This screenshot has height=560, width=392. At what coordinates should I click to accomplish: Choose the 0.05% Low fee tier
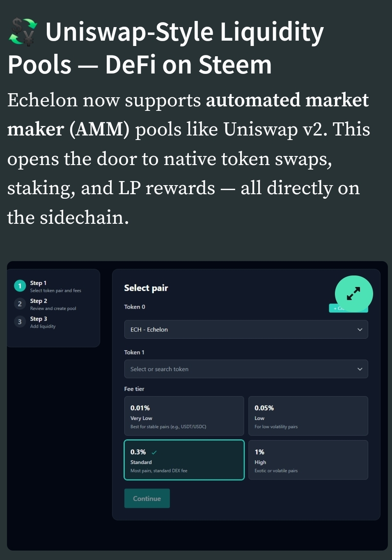308,416
